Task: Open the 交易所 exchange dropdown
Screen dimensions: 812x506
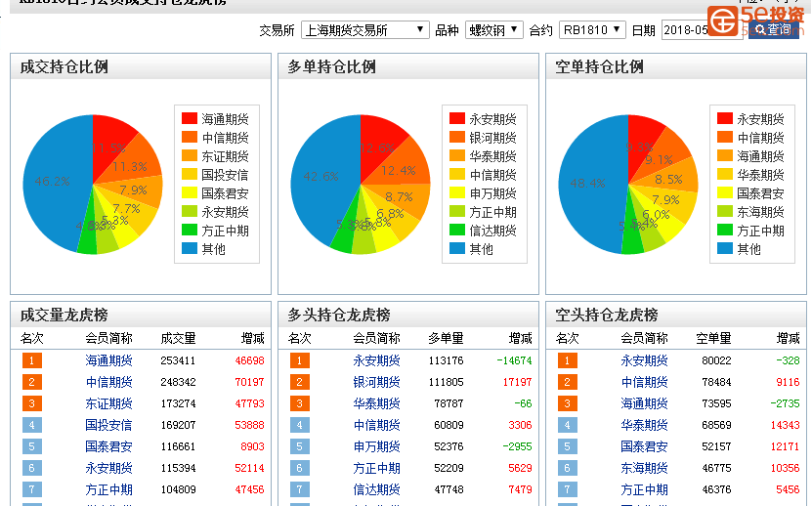Action: [x=365, y=30]
